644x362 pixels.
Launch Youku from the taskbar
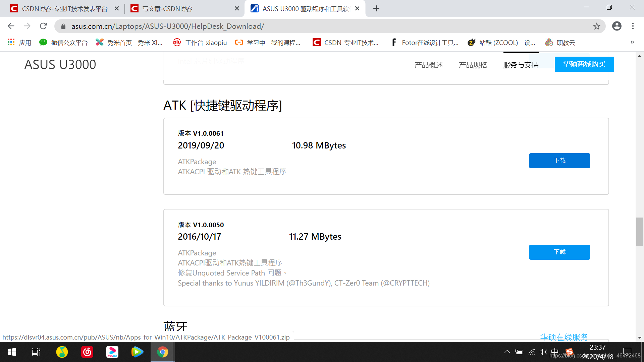[x=112, y=352]
